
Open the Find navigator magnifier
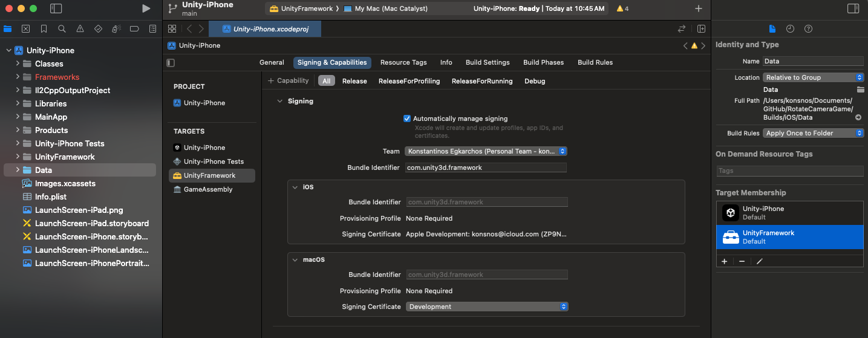click(62, 28)
